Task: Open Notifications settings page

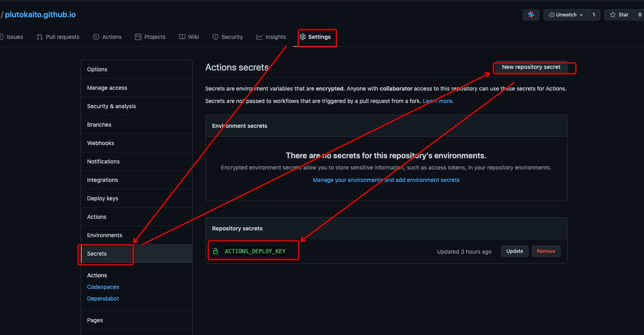Action: pyautogui.click(x=137, y=161)
